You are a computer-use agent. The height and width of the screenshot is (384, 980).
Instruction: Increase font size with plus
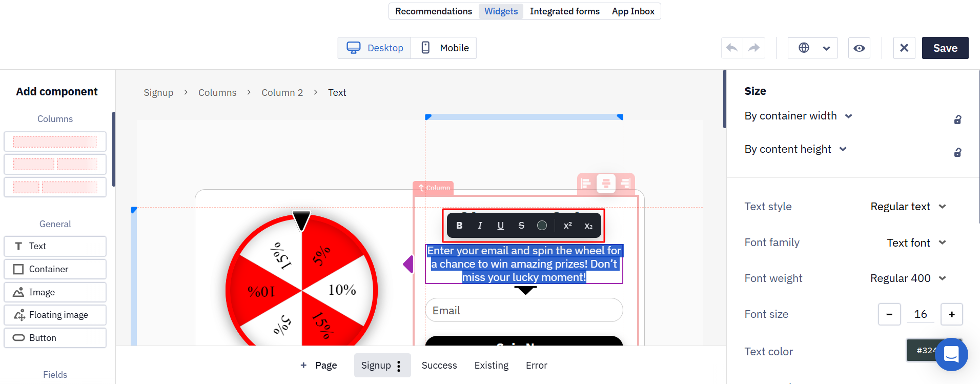point(952,314)
